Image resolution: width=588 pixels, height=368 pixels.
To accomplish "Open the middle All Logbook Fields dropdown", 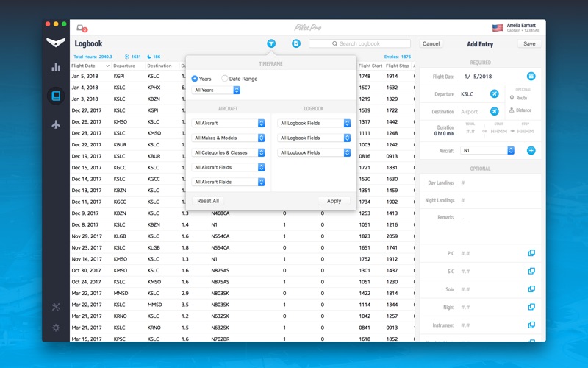I will 315,138.
